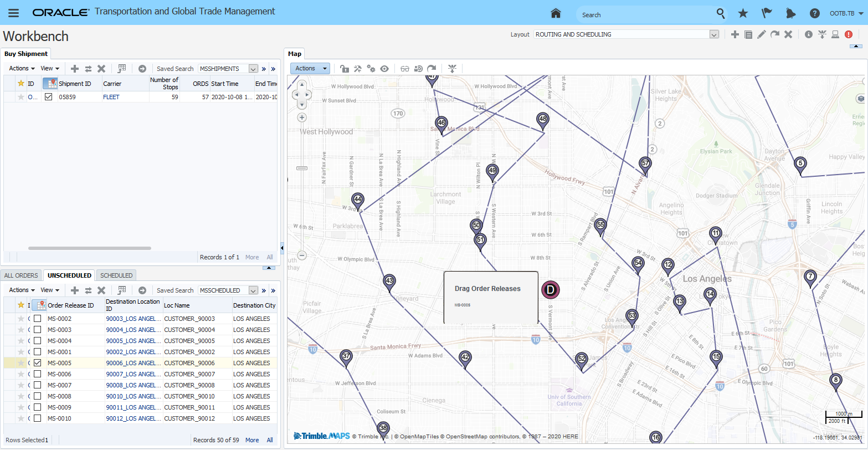Check the box for order MS-0002
This screenshot has width=868, height=450.
(37, 319)
